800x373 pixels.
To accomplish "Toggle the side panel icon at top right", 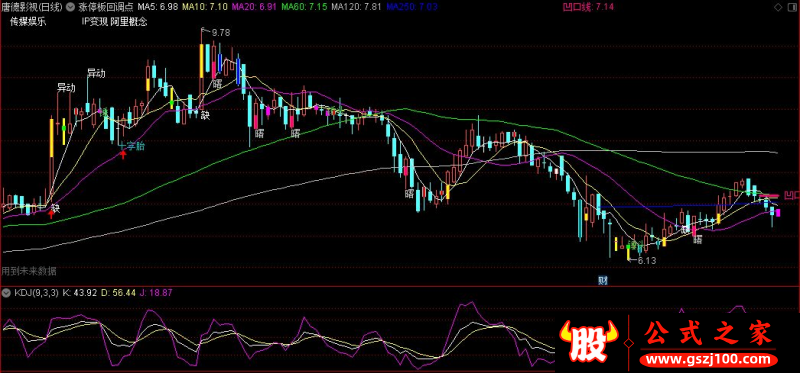I will tap(791, 7).
